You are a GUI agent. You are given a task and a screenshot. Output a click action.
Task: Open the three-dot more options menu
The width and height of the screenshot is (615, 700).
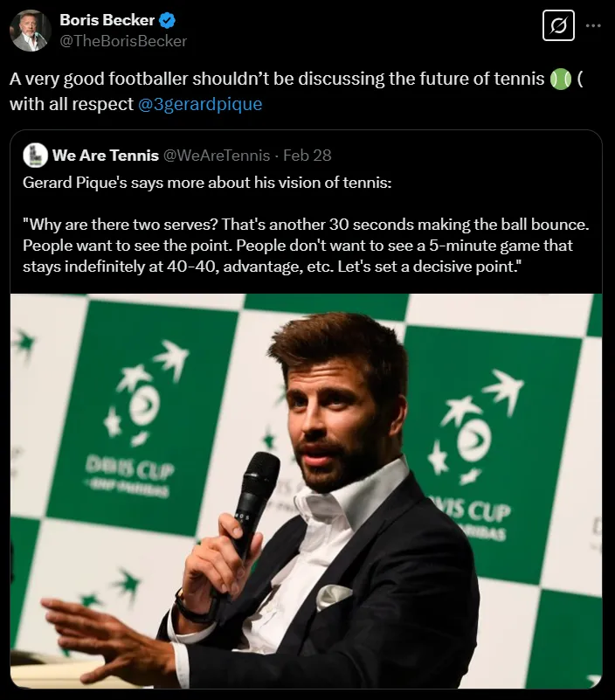[x=594, y=25]
